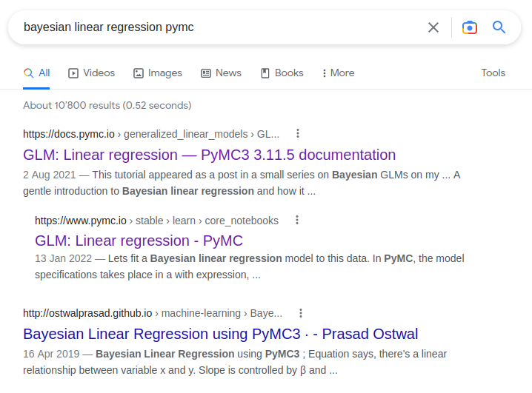Open search by image camera icon
The width and height of the screenshot is (532, 393).
pos(470,27)
